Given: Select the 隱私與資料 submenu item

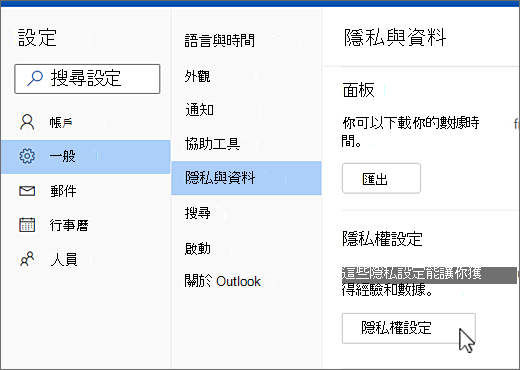Looking at the screenshot, I should [x=246, y=178].
